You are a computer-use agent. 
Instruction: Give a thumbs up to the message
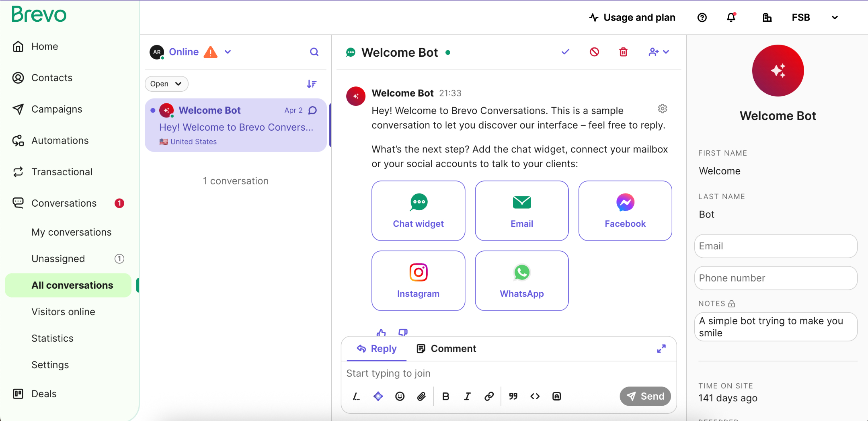(381, 333)
